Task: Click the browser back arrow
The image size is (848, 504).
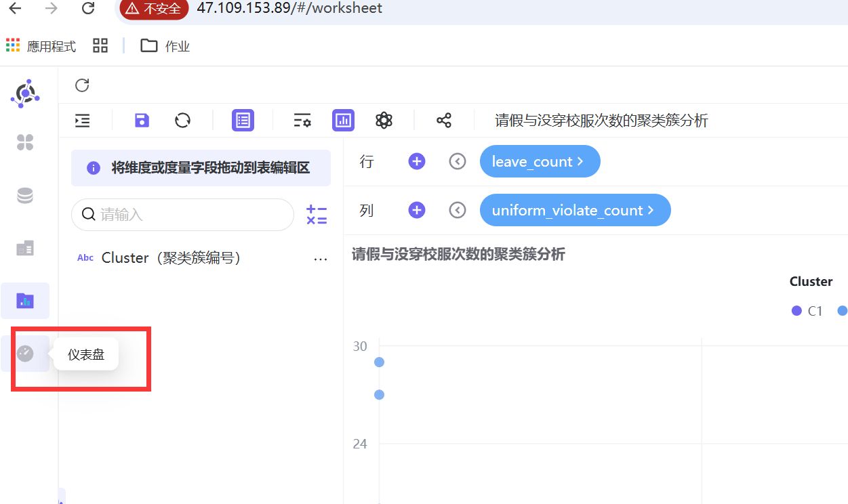Action: pos(14,9)
